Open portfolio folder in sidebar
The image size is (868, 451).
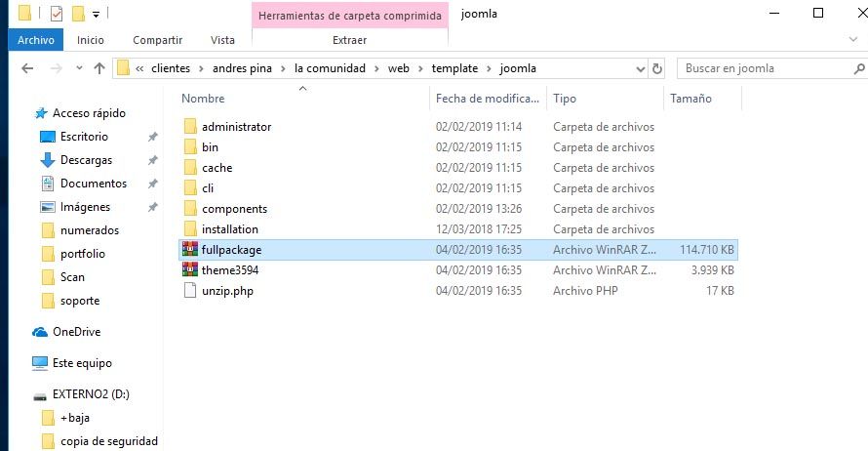click(x=83, y=254)
